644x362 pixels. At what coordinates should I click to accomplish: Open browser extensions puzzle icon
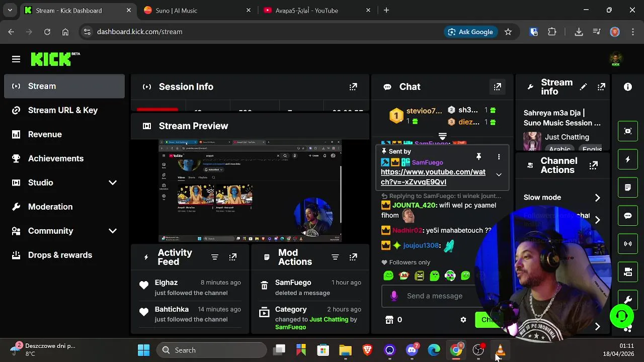coord(552,32)
